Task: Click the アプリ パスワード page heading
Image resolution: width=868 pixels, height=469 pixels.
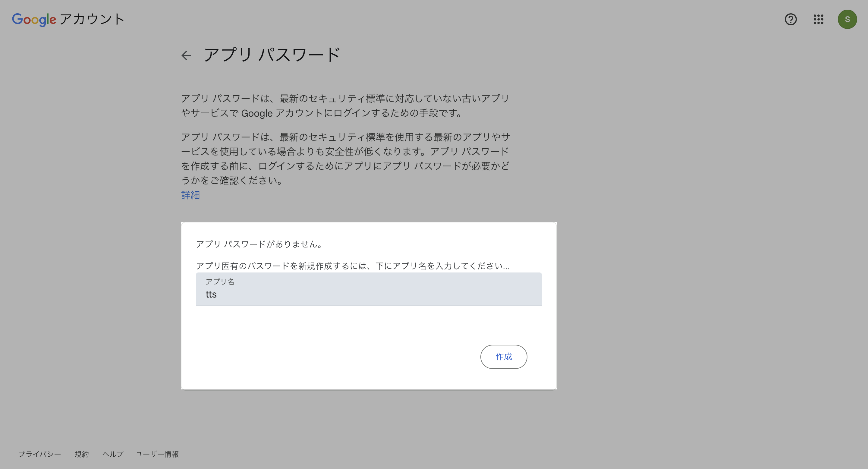Action: [x=272, y=55]
